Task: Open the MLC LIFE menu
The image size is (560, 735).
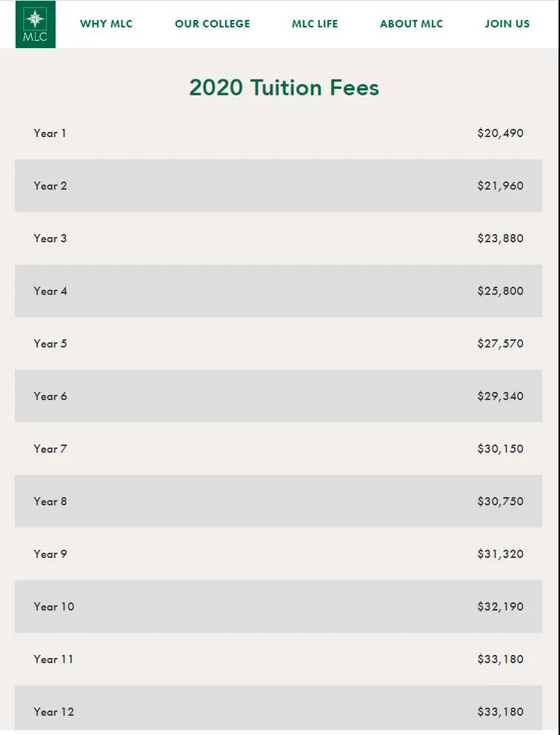Action: [x=315, y=24]
